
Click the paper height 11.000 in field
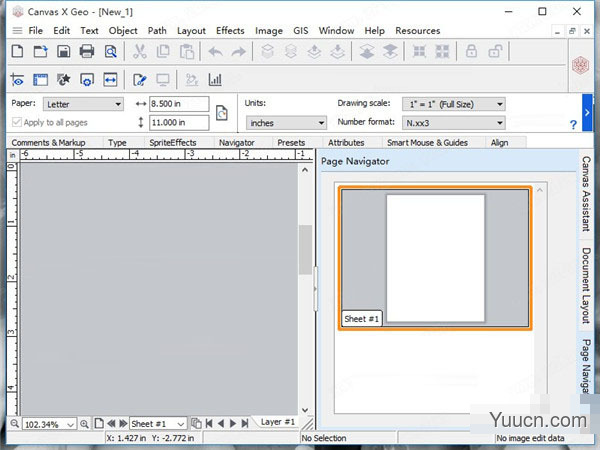179,122
